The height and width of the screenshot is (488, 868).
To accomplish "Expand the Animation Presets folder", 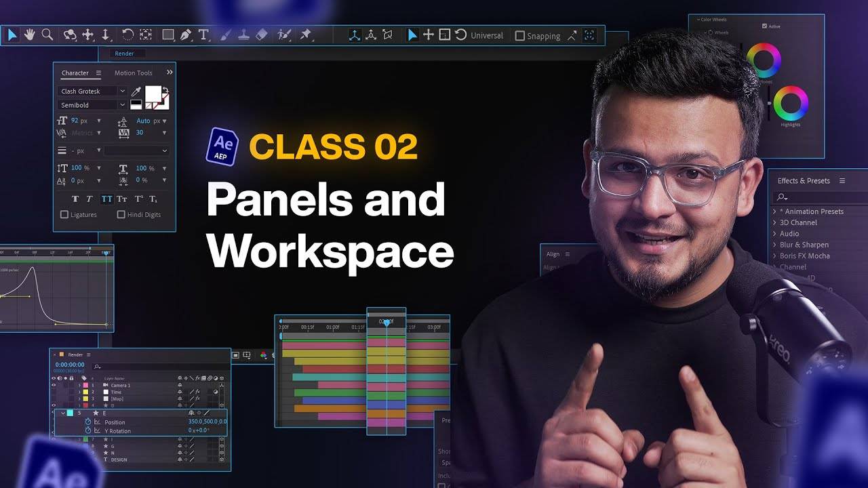I will tap(774, 211).
